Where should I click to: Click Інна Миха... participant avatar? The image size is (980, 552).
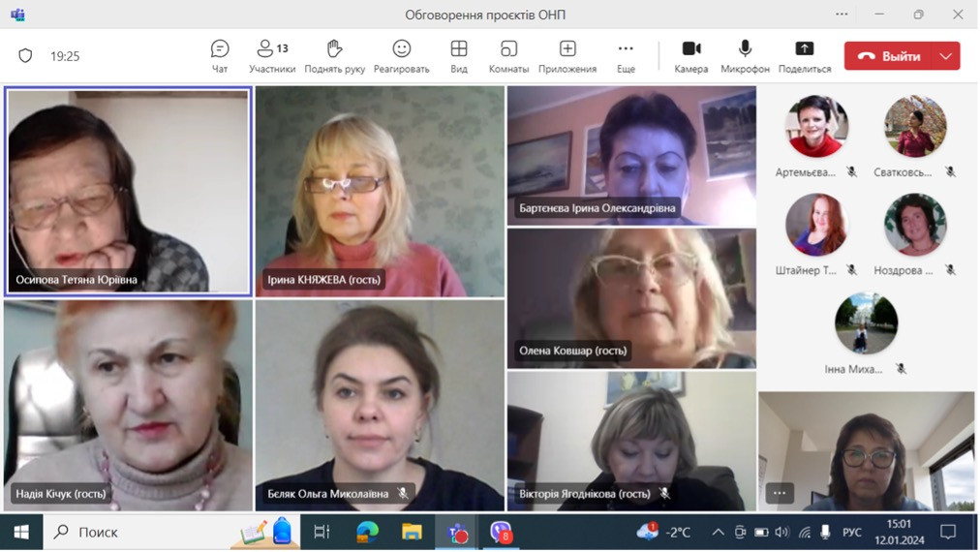pyautogui.click(x=867, y=323)
